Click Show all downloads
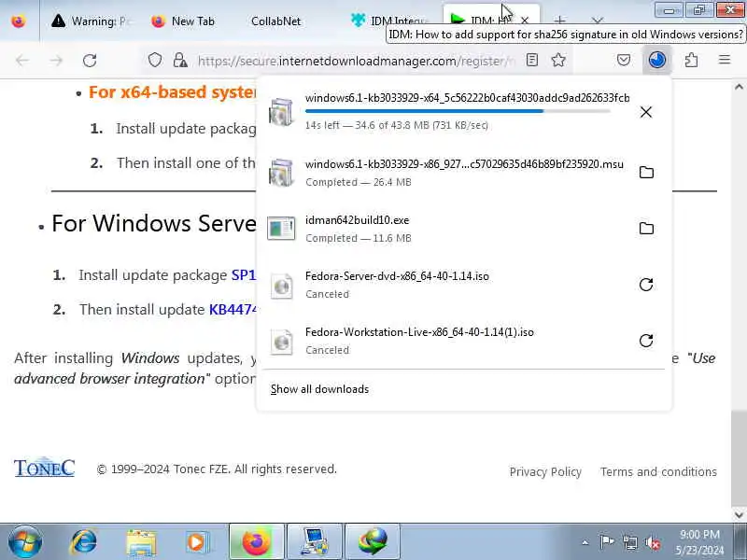This screenshot has width=747, height=560. tap(319, 389)
